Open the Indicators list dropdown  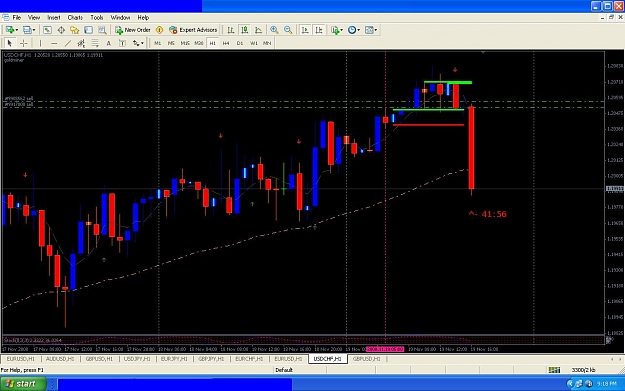pos(337,30)
